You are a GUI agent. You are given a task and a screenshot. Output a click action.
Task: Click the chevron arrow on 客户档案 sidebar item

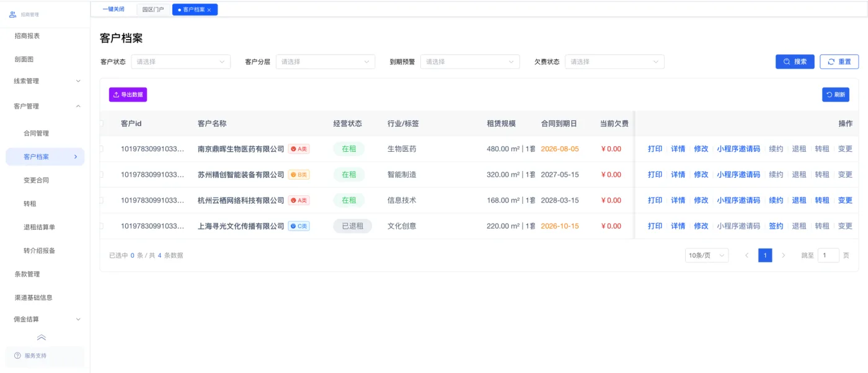(x=76, y=157)
